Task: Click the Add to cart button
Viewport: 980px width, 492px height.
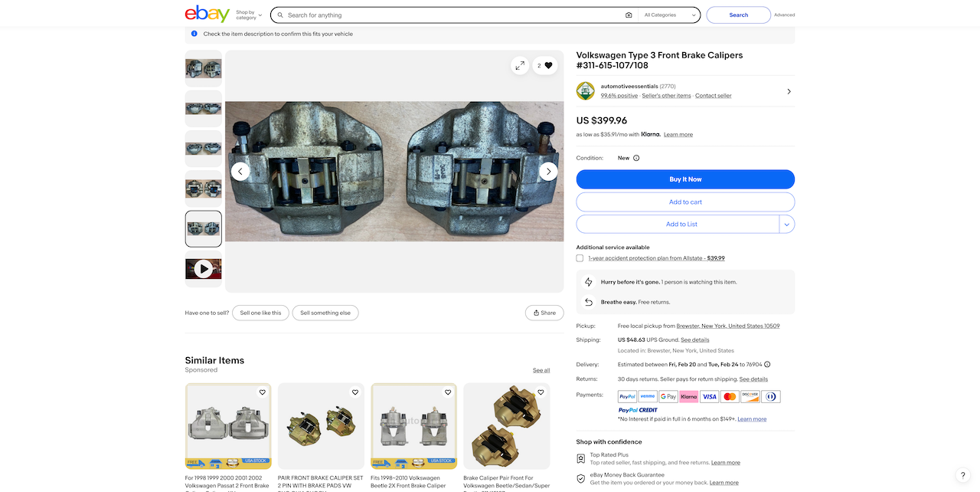Action: [685, 202]
